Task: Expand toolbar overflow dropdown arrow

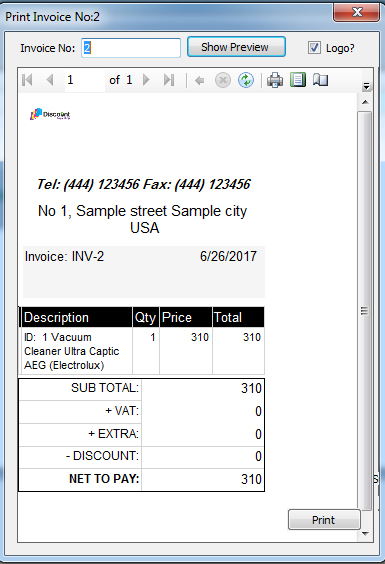Action: (366, 86)
